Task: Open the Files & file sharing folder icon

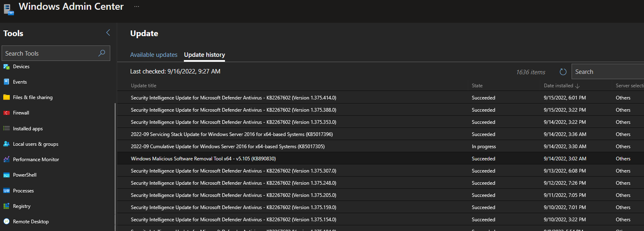Action: pyautogui.click(x=7, y=97)
